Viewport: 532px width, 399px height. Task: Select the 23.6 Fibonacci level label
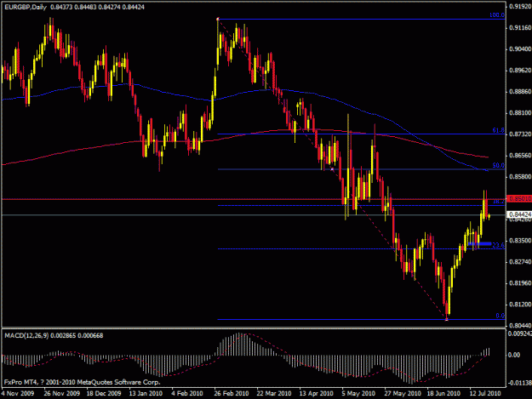coord(499,245)
